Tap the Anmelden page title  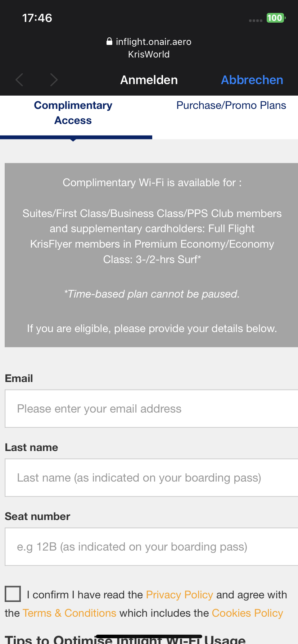[x=149, y=80]
